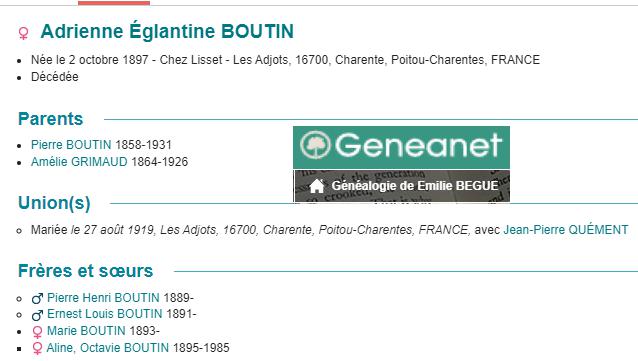Open spouse Jean-Pierre QUÉMENT's profile
Screen dimensions: 638x361
pos(566,230)
